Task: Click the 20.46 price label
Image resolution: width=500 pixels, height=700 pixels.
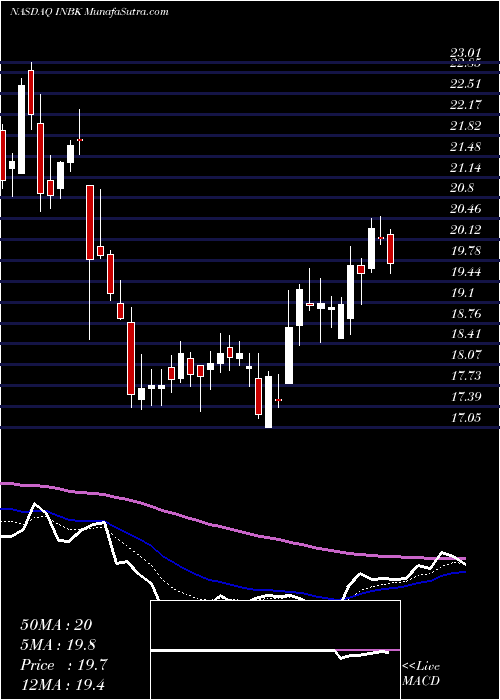Action: (x=465, y=209)
